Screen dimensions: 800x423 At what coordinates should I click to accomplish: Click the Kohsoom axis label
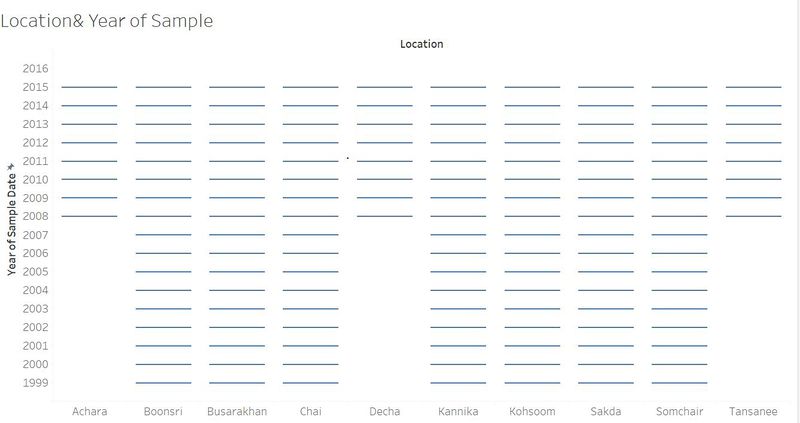click(x=532, y=411)
